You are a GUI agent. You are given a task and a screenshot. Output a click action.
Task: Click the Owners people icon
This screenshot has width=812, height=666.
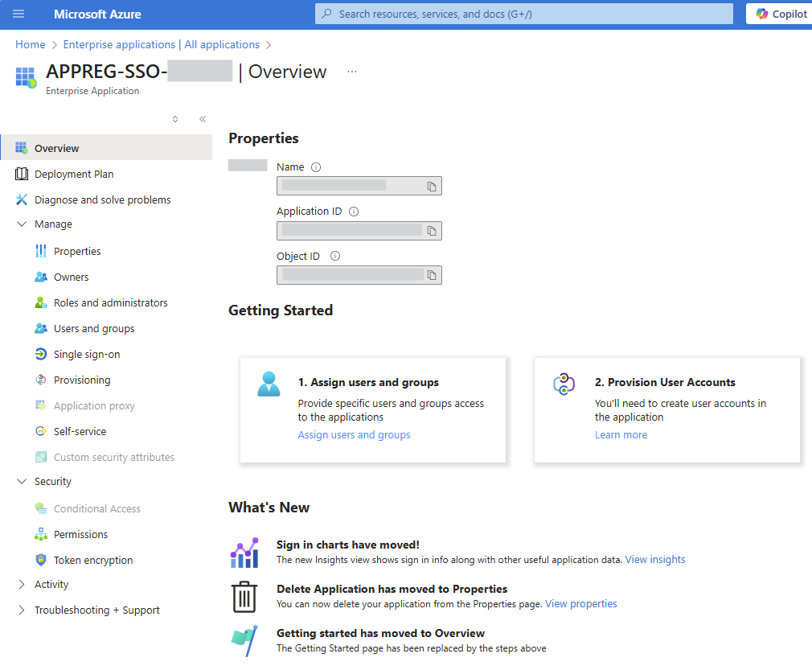coord(41,277)
